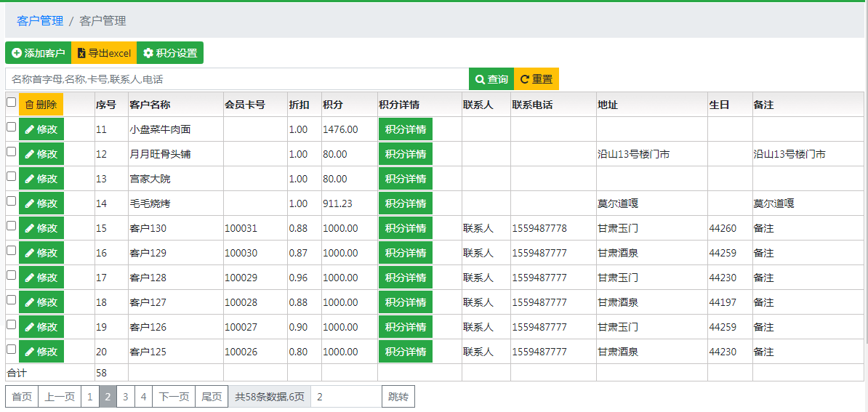This screenshot has height=412, width=868.
Task: Select checkbox for 客户129 row
Action: point(11,251)
